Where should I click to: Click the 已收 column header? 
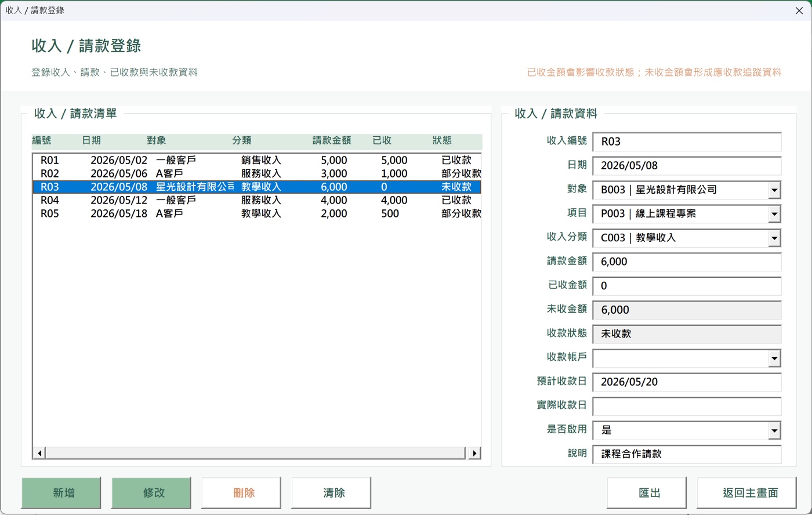(x=382, y=140)
